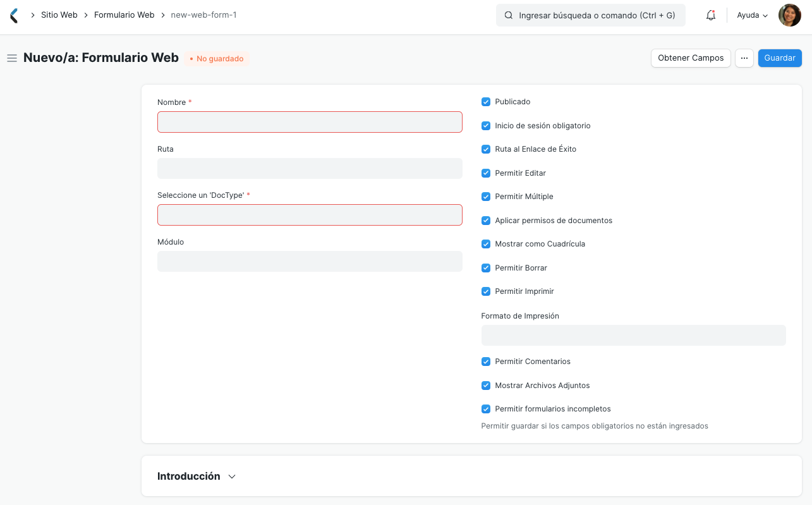
Task: Click the notification bell icon
Action: [x=710, y=15]
